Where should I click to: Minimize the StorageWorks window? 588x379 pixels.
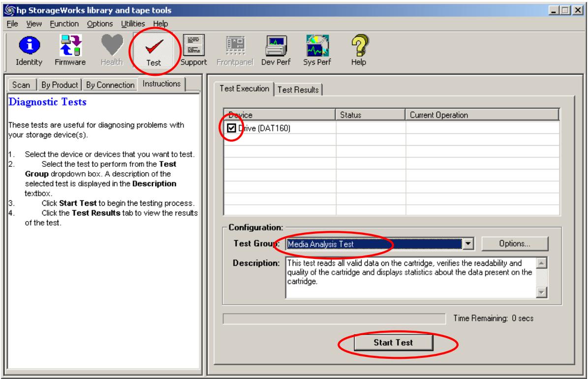pyautogui.click(x=554, y=10)
